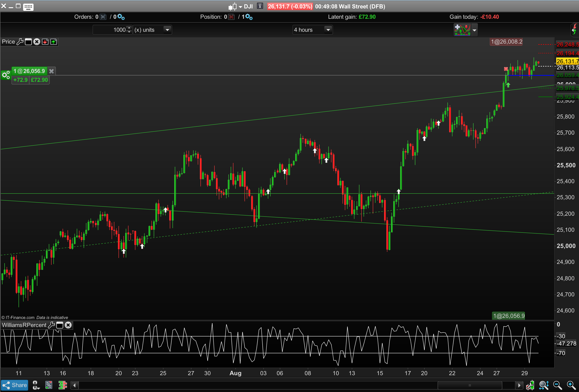The width and height of the screenshot is (579, 392).
Task: Open the positions gear settings icon
Action: pyautogui.click(x=248, y=17)
